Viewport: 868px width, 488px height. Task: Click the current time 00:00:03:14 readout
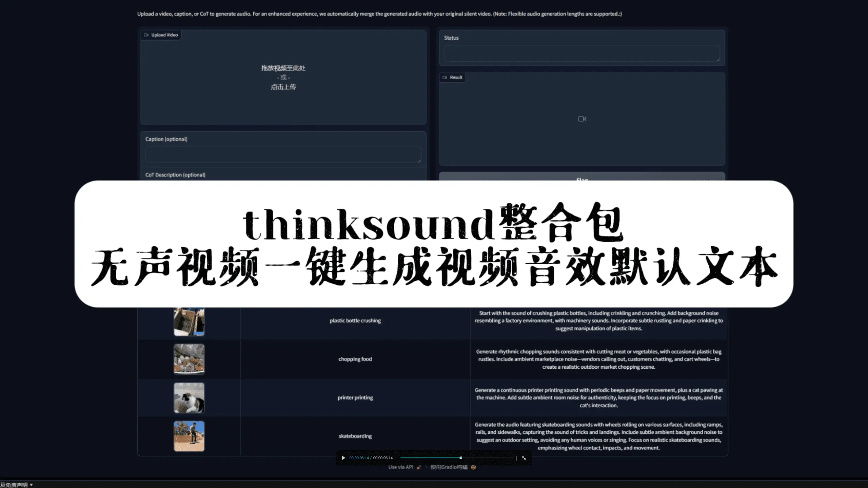[x=359, y=458]
